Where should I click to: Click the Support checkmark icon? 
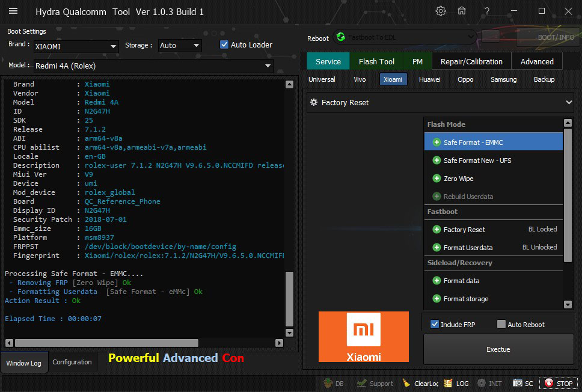pos(361,383)
